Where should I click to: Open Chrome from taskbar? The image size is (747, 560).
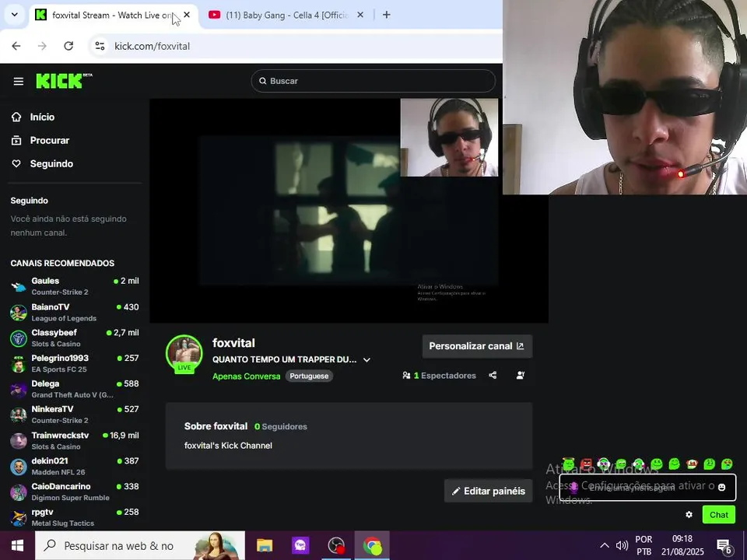[x=372, y=546]
